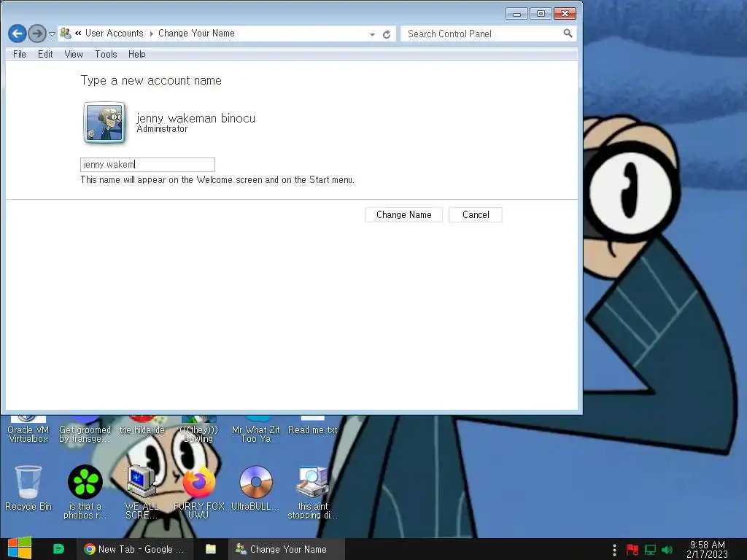Click the forward navigation arrow
This screenshot has width=747, height=560.
point(36,34)
